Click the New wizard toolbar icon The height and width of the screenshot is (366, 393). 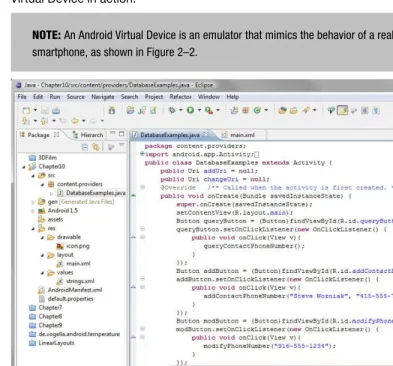tap(26, 110)
